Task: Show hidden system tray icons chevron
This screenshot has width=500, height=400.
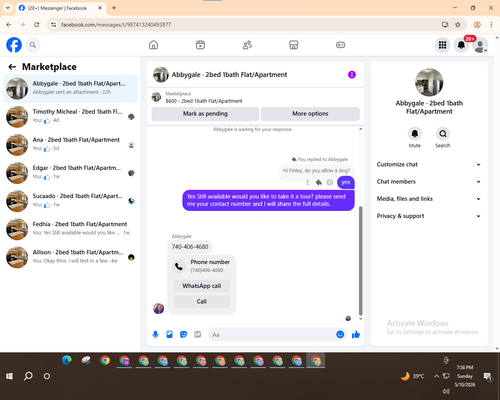Action: coord(436,376)
